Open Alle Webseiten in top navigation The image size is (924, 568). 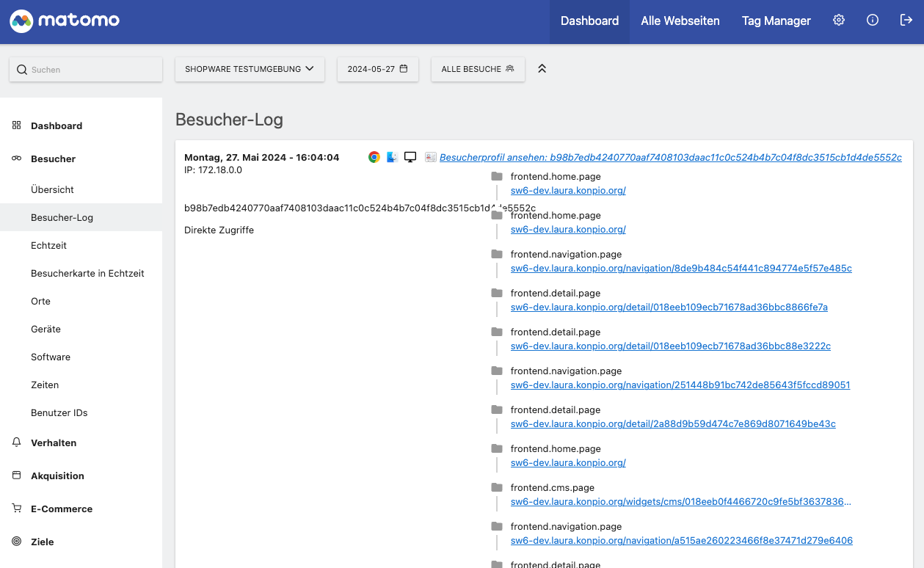click(680, 21)
